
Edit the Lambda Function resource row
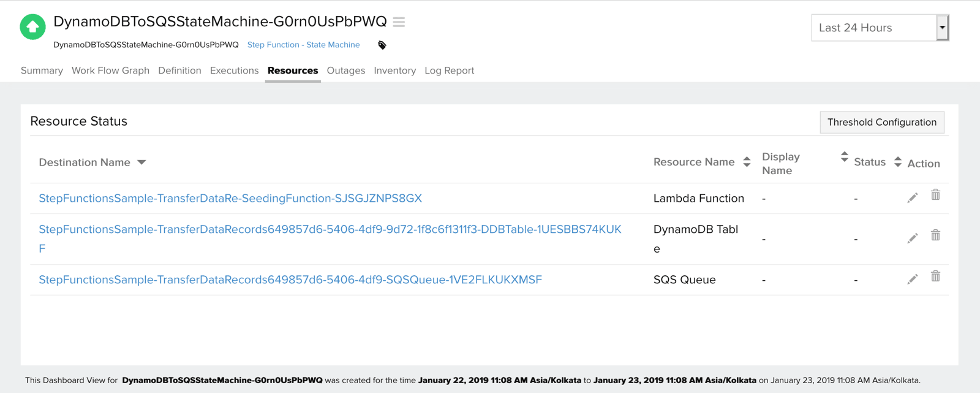tap(912, 197)
